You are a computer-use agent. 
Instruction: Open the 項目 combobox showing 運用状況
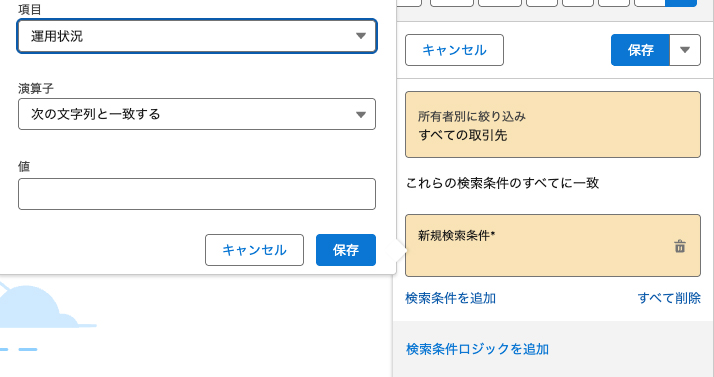[197, 36]
